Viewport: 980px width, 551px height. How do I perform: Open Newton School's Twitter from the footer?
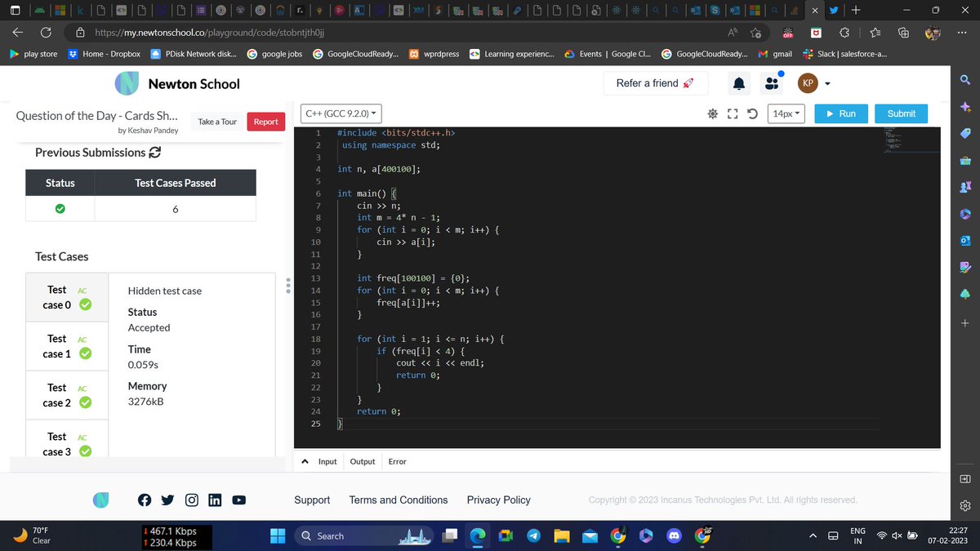coord(167,500)
